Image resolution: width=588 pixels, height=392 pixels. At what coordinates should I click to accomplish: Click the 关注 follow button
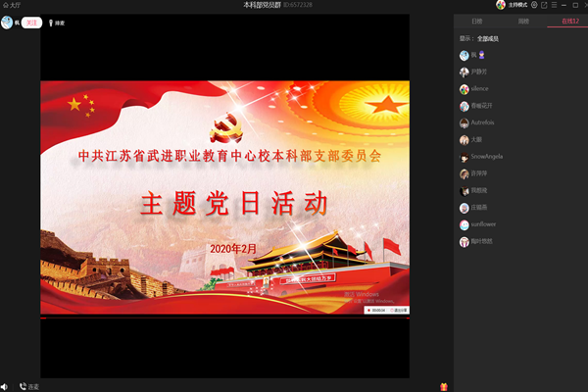pyautogui.click(x=31, y=23)
